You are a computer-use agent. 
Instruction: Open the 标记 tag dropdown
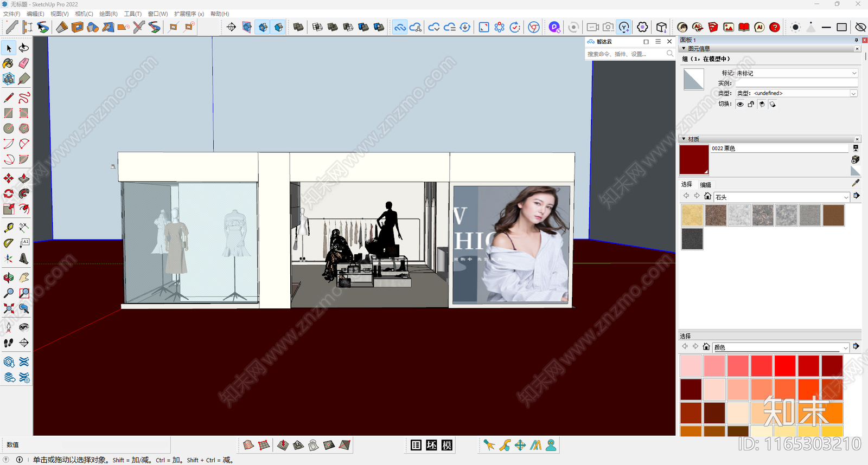click(796, 73)
